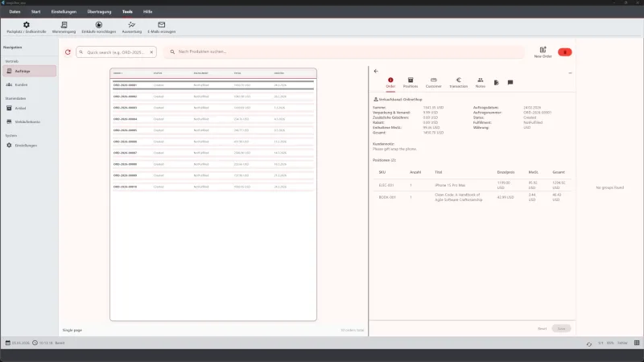The image size is (644, 362).
Task: Open the Hilfe menu
Action: [x=148, y=11]
